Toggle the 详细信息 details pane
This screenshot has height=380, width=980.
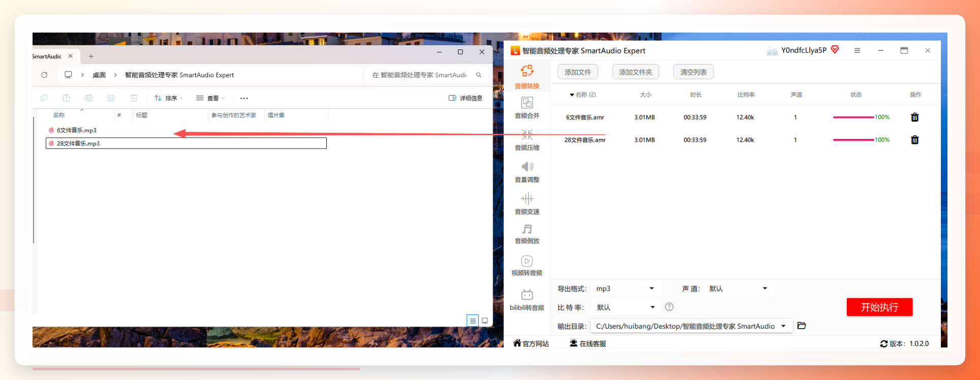(465, 98)
